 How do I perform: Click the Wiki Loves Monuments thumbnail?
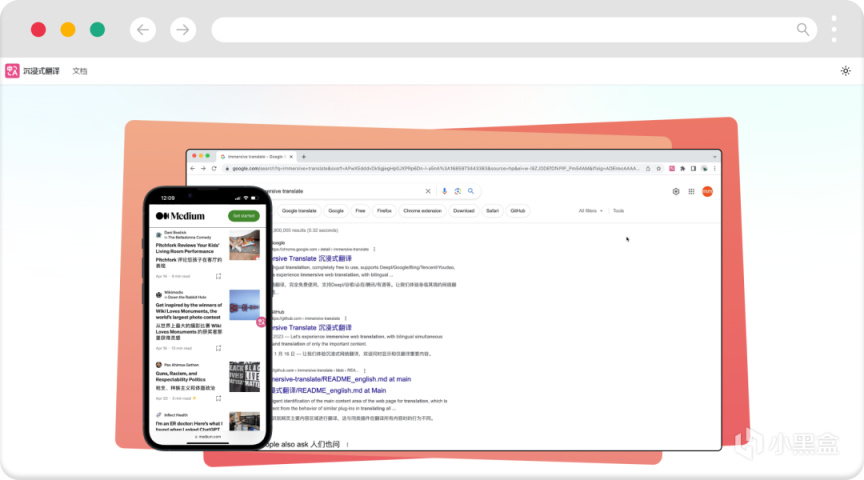coord(245,305)
